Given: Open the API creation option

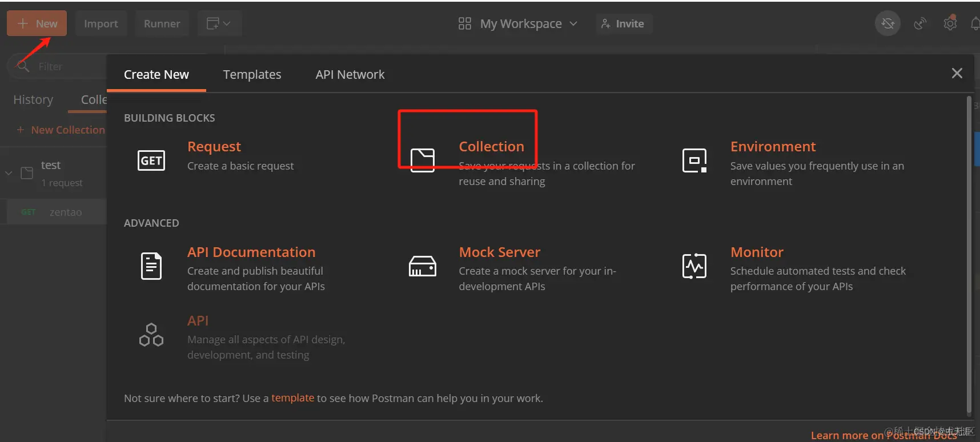Looking at the screenshot, I should pyautogui.click(x=198, y=321).
